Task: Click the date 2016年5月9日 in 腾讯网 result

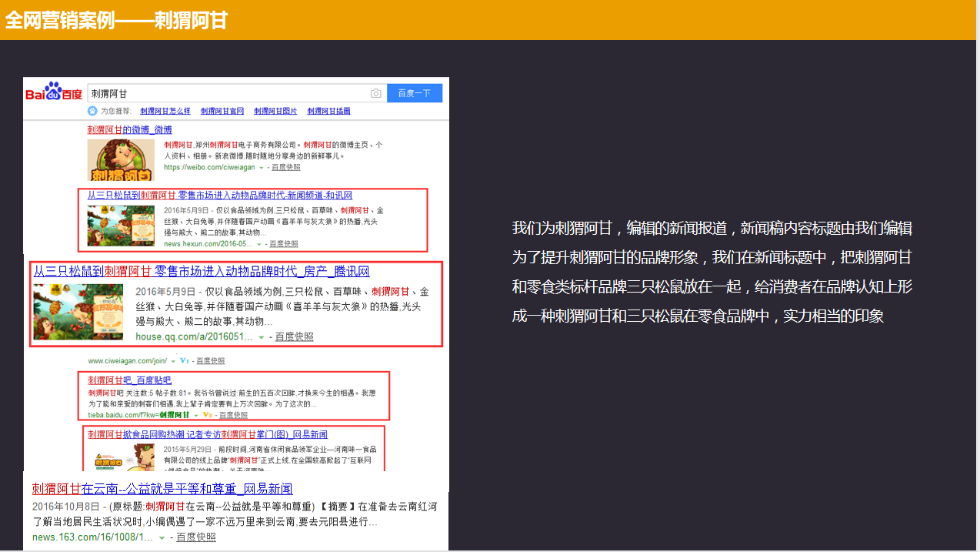Action: point(166,293)
